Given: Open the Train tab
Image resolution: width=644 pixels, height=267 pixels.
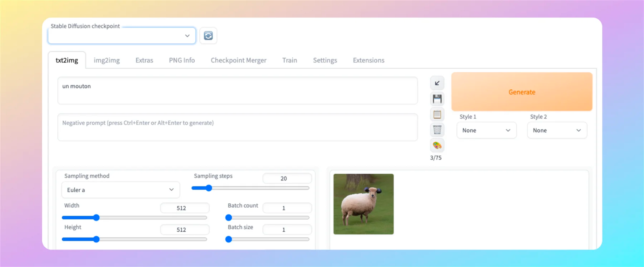Looking at the screenshot, I should 289,60.
